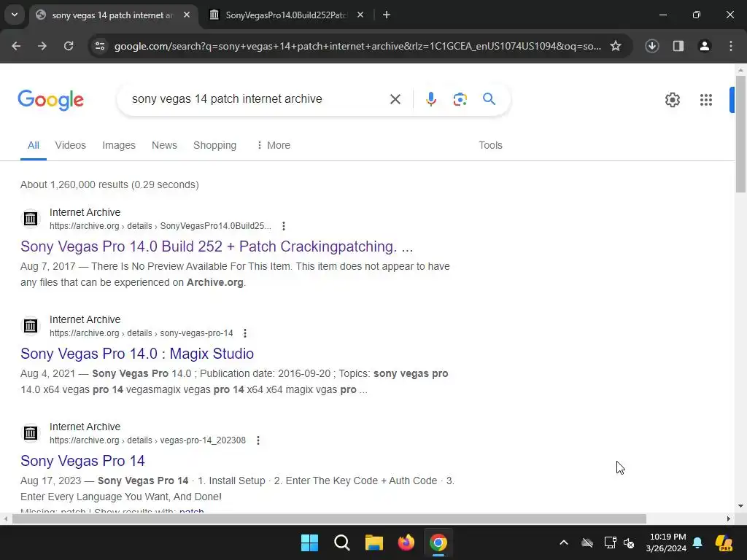
Task: Switch to Videos results
Action: (x=71, y=145)
